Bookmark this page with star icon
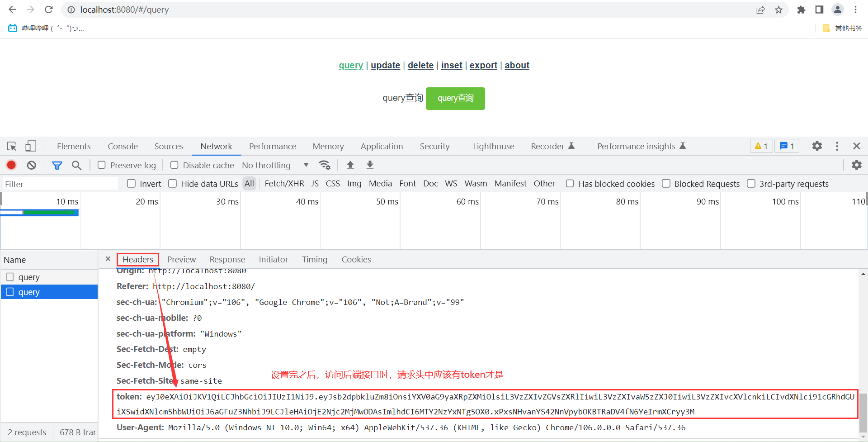This screenshot has width=868, height=442. [778, 10]
